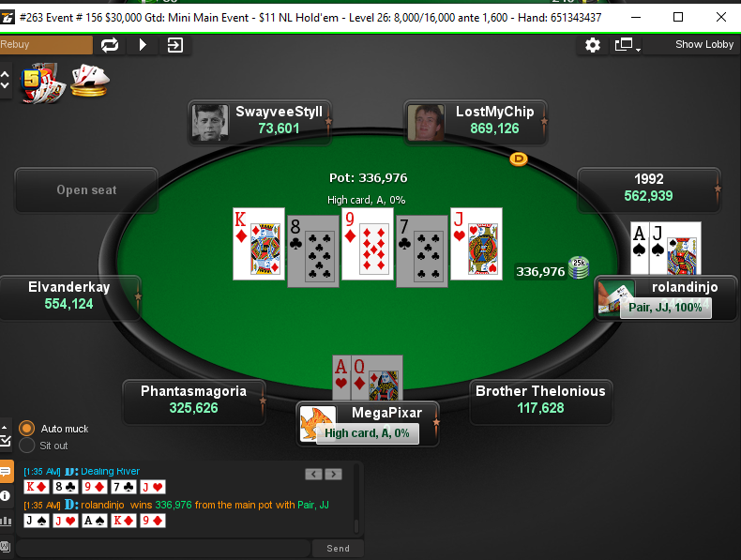This screenshot has height=560, width=741.
Task: Click the Rebuy button
Action: pos(46,45)
